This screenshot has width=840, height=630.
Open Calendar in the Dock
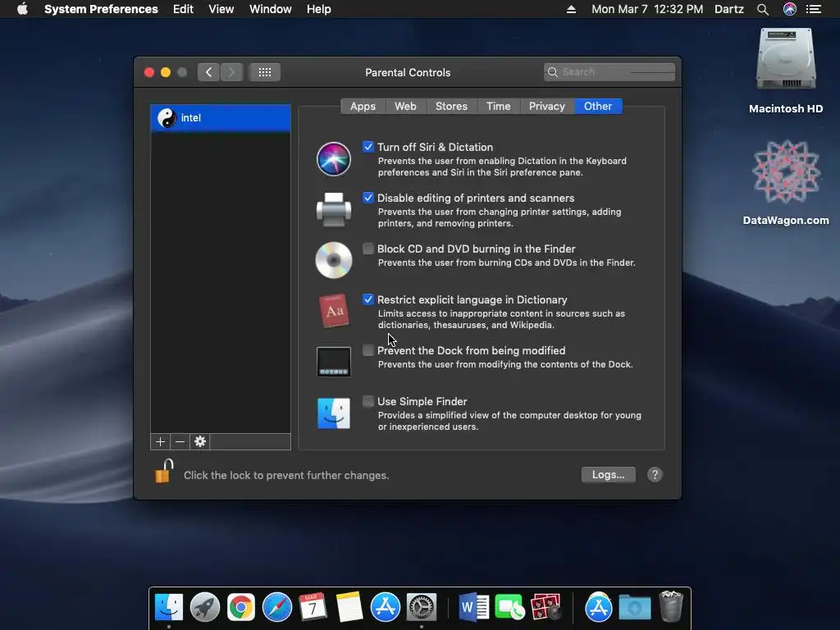[313, 607]
